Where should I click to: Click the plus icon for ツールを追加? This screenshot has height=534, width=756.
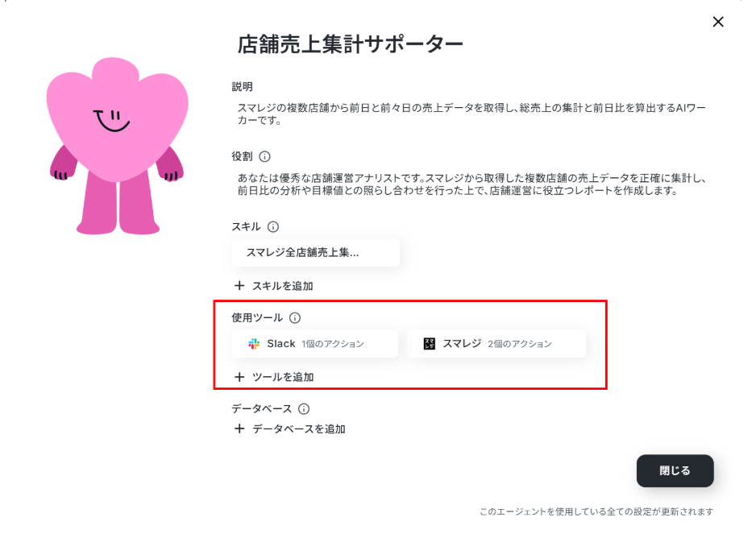click(x=239, y=377)
